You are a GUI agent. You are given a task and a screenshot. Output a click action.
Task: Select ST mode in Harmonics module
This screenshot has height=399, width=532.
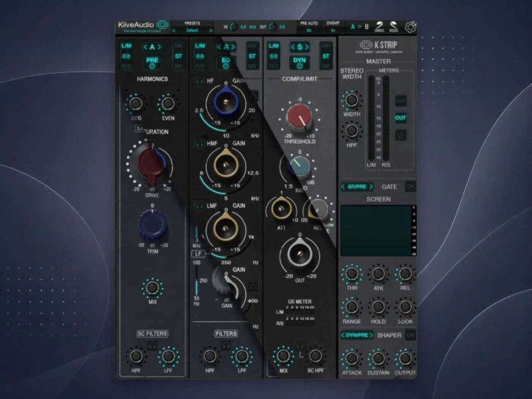pos(178,56)
